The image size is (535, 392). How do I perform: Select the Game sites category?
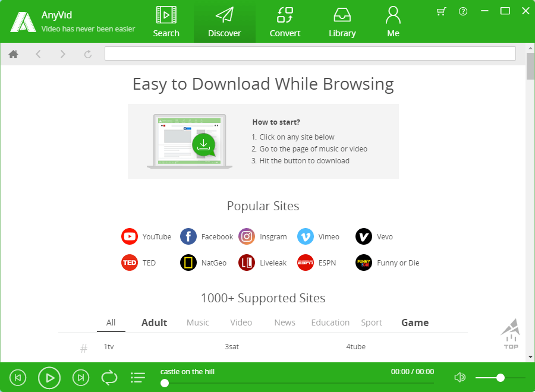(x=415, y=323)
